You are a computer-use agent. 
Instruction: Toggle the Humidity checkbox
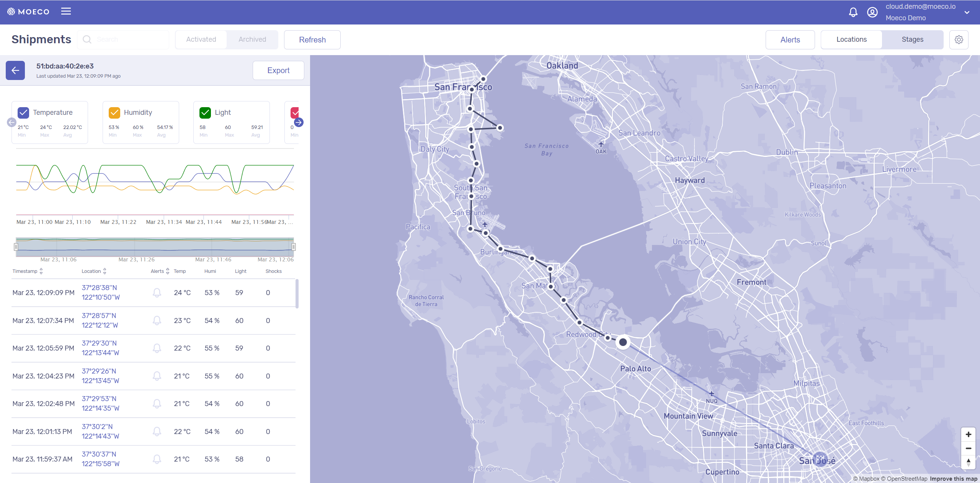114,113
